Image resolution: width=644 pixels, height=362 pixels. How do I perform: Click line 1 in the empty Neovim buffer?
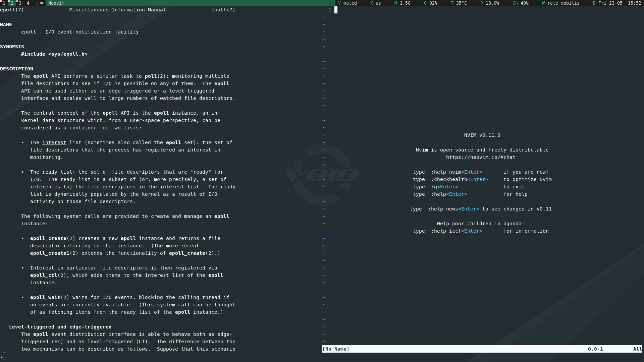336,10
